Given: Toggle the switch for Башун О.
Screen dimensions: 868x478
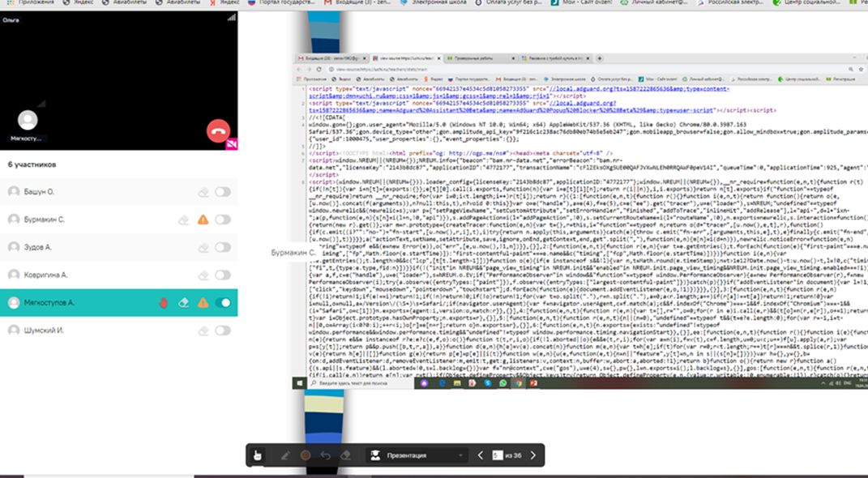Looking at the screenshot, I should click(x=223, y=192).
